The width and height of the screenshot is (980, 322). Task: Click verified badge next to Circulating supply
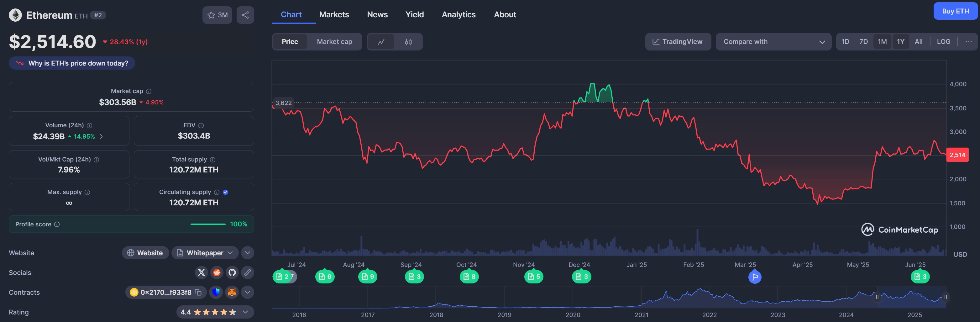(x=225, y=192)
